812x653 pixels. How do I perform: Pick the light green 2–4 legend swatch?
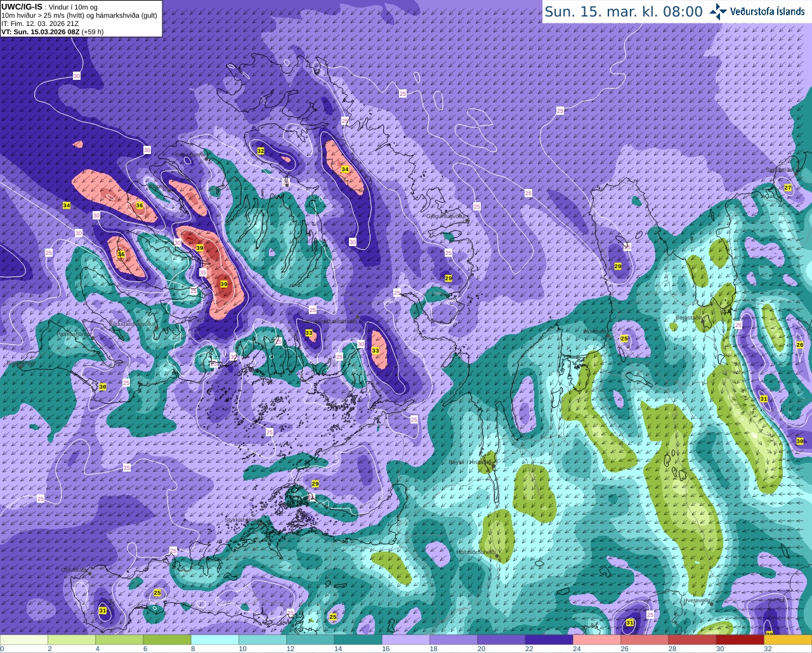(72, 639)
